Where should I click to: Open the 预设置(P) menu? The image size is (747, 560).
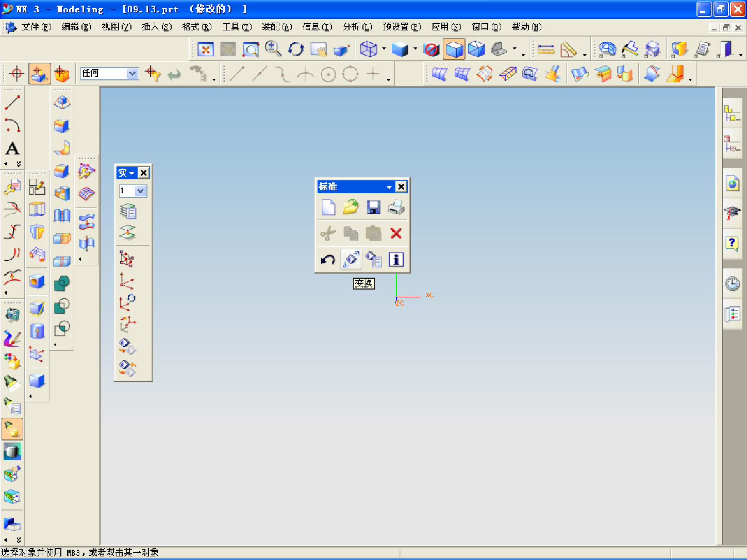(402, 27)
